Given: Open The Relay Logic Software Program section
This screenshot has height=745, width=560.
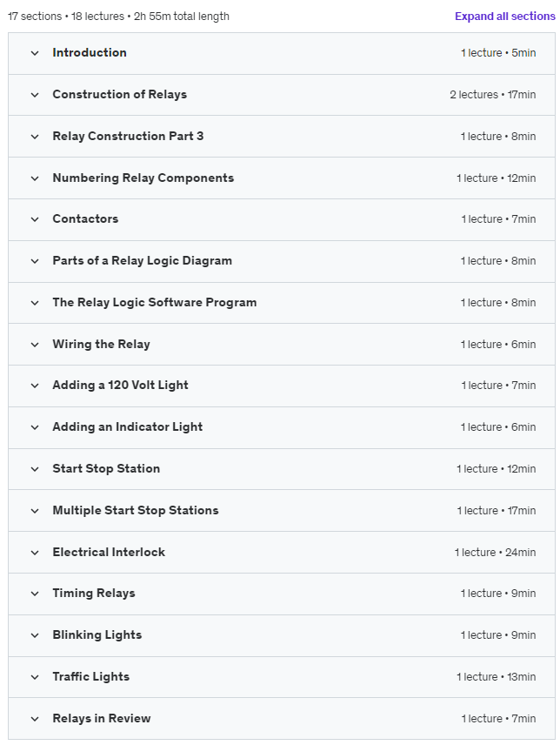Looking at the screenshot, I should [x=154, y=303].
